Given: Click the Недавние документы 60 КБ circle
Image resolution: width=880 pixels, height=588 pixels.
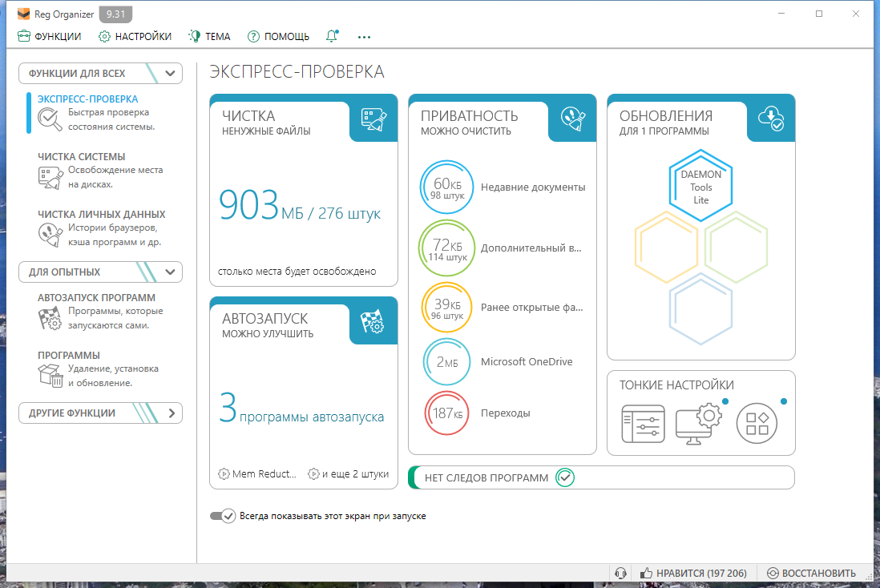Looking at the screenshot, I should coord(446,187).
